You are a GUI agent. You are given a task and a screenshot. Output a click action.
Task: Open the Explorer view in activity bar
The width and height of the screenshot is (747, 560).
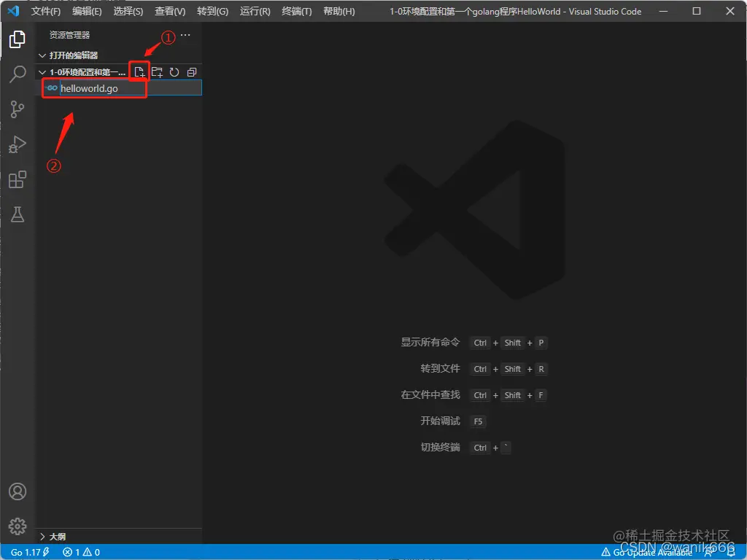click(x=18, y=39)
